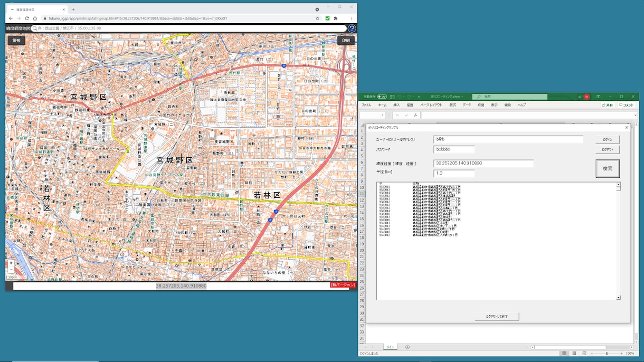The width and height of the screenshot is (644, 362).
Task: Open the ヘルプ ribbon tab
Action: (522, 105)
